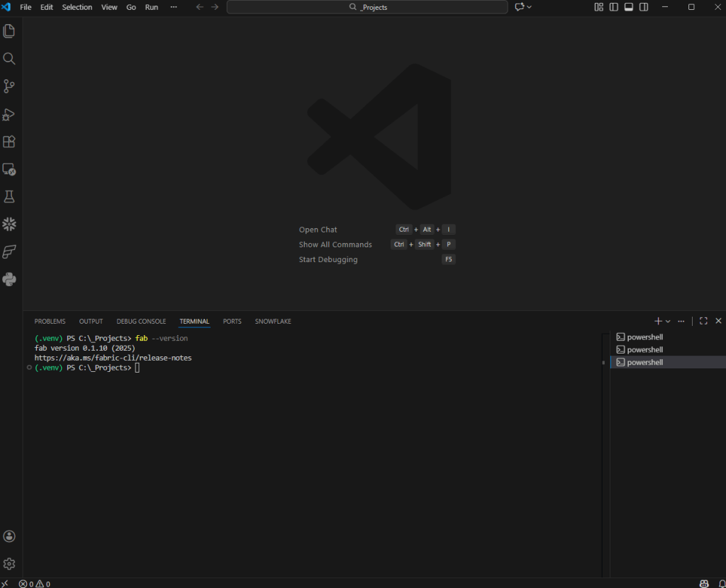
Task: Open the Copilot chat dropdown arrow
Action: (x=530, y=7)
